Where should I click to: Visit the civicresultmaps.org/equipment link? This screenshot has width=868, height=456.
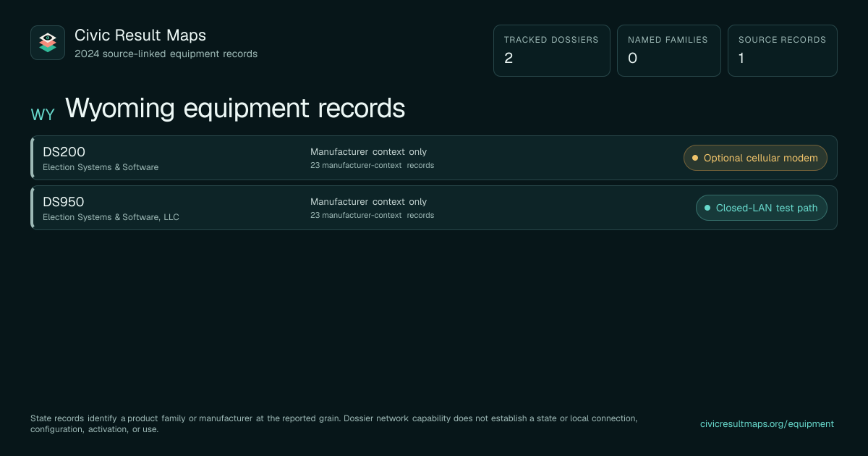[767, 424]
